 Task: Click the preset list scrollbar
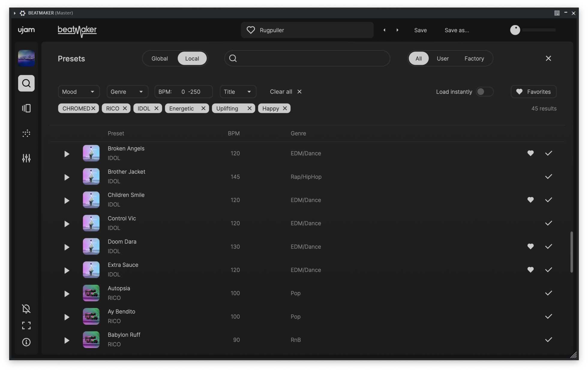point(571,252)
